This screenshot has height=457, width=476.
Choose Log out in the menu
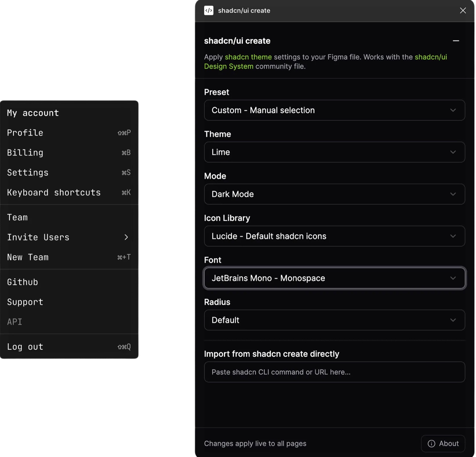(69, 347)
